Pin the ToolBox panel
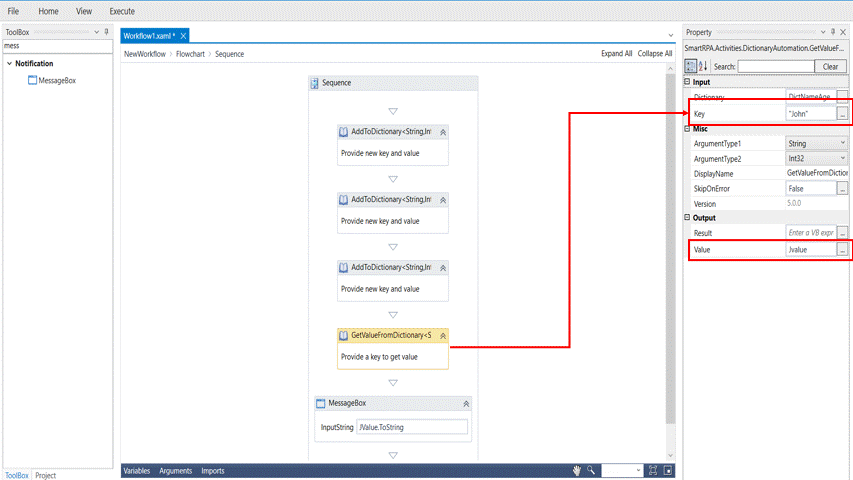 (x=107, y=32)
